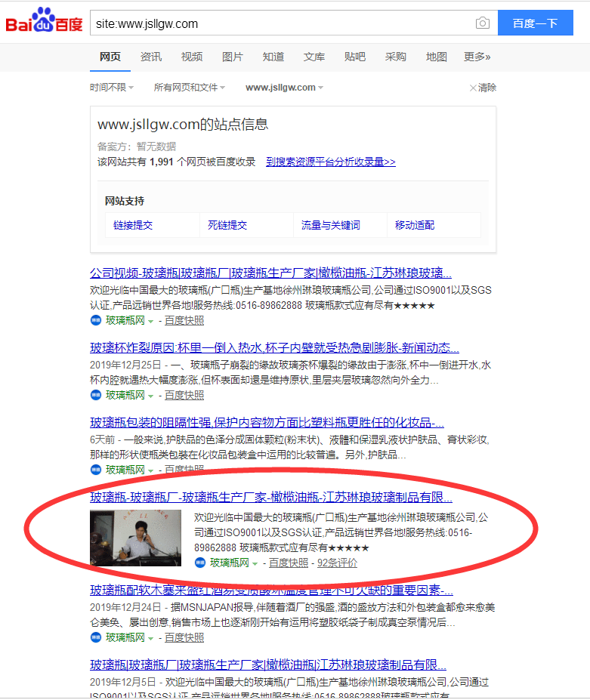590x700 pixels.
Task: Expand 玻璃瓶网 arrow under 玻璃瓶包装 result
Action: click(x=150, y=470)
